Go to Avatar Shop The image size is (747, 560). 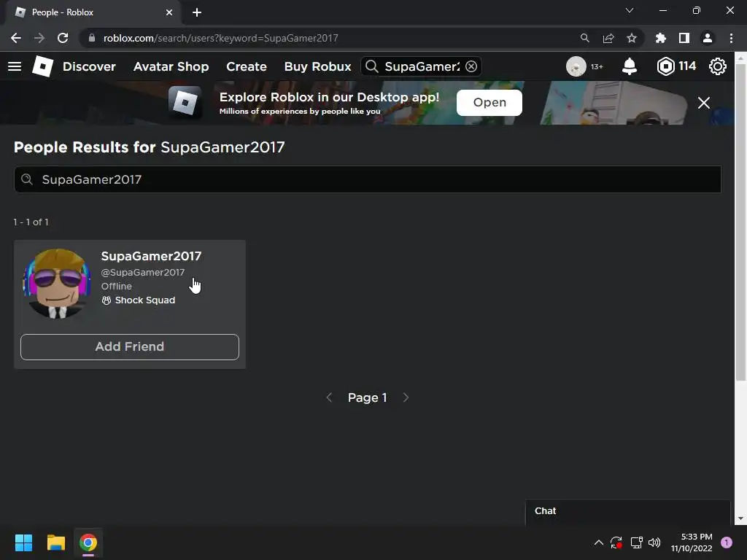click(x=171, y=66)
